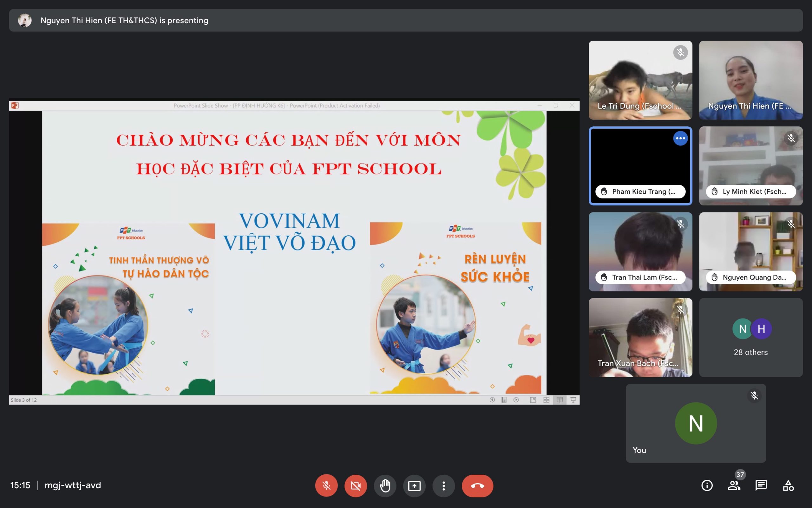Click the teal N avatar in others tile
Image resolution: width=812 pixels, height=508 pixels.
pos(743,329)
